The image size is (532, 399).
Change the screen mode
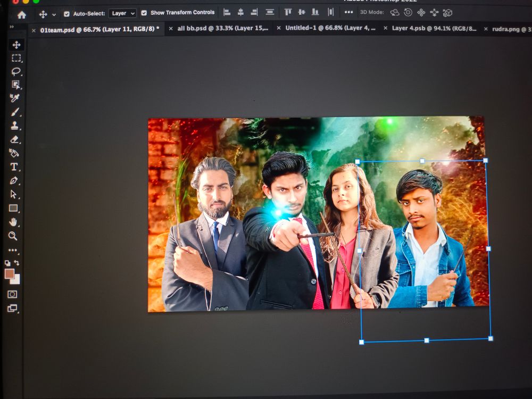click(12, 309)
